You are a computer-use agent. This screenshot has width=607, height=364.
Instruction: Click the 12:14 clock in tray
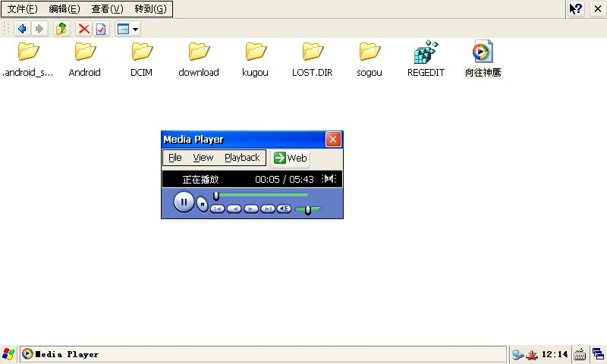555,354
